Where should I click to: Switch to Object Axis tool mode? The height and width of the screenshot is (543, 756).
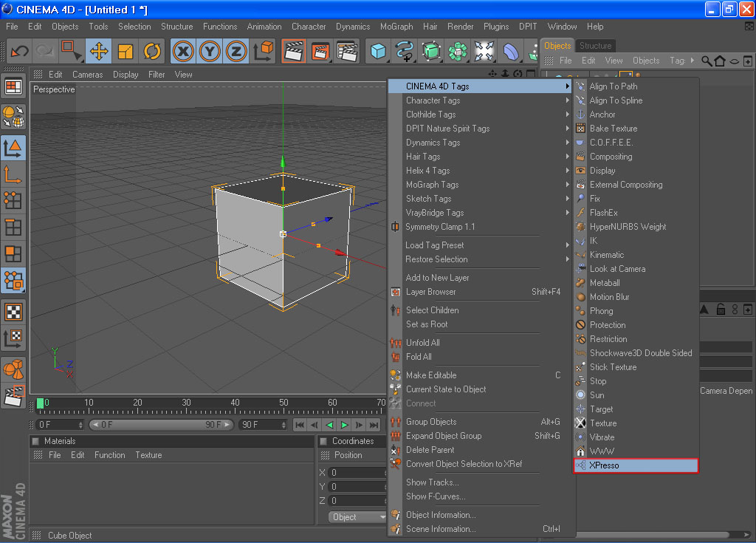coord(13,174)
